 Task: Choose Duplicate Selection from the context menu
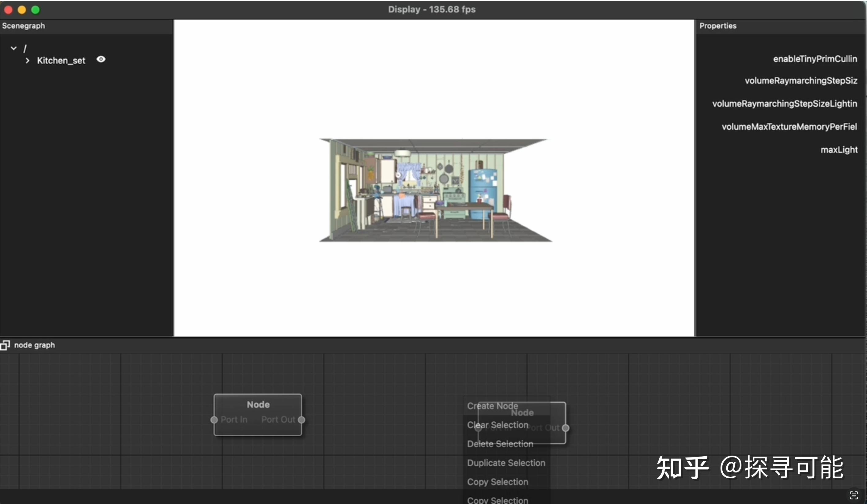tap(506, 463)
